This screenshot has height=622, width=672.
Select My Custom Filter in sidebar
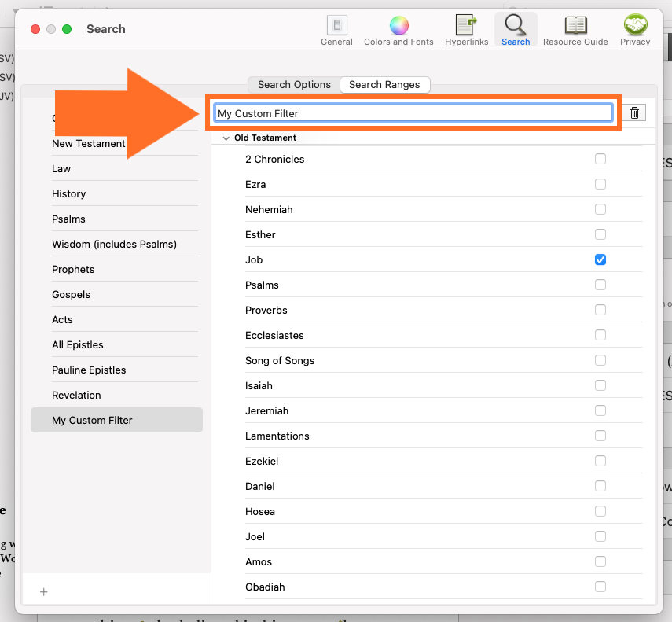(92, 420)
